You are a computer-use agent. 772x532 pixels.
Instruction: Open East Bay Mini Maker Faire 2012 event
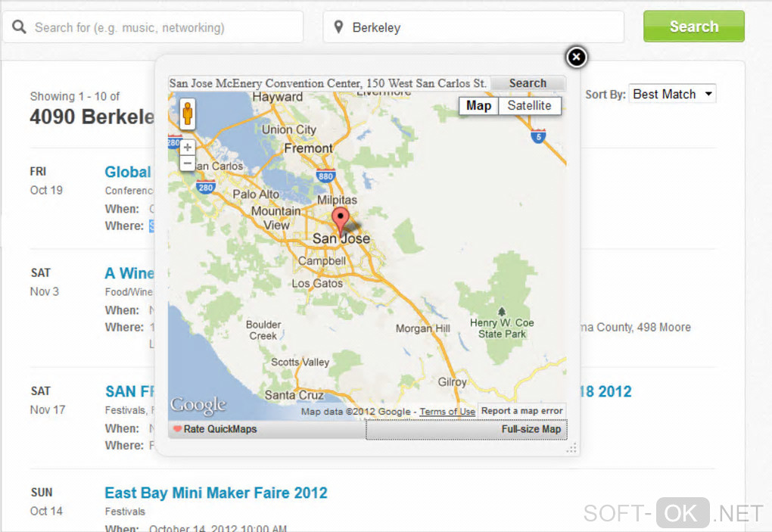click(x=216, y=493)
